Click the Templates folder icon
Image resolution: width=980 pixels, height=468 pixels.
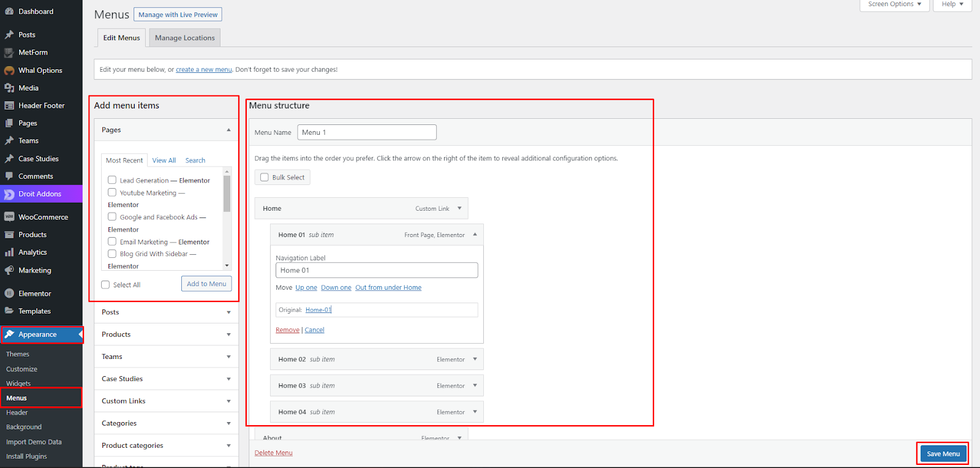coord(9,311)
